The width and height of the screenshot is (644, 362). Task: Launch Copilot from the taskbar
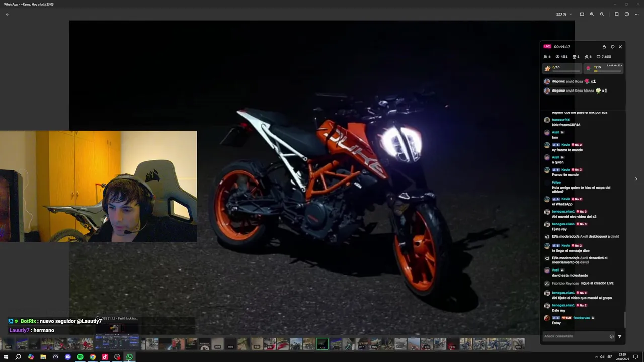tap(31, 357)
